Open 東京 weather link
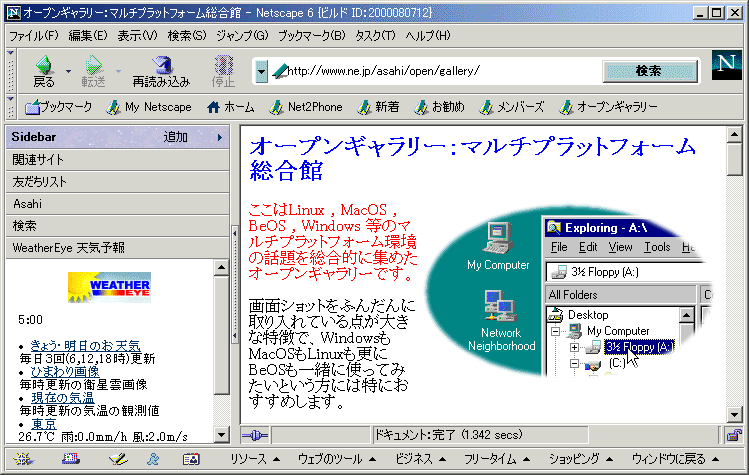Viewport: 749px width, 475px height. click(x=44, y=423)
